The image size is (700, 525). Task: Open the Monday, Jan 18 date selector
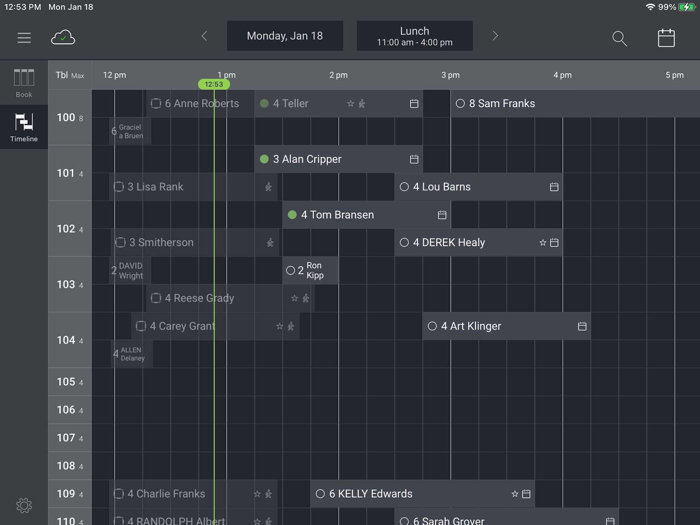[285, 36]
